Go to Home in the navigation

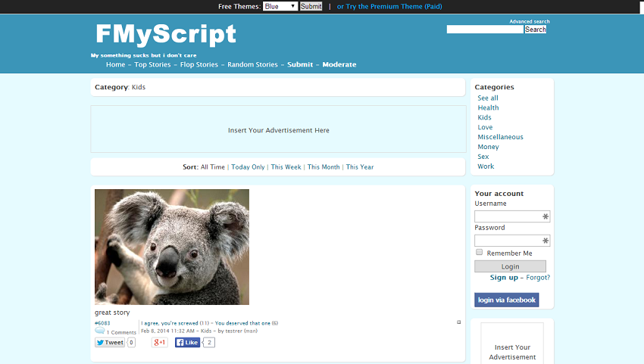pyautogui.click(x=115, y=64)
